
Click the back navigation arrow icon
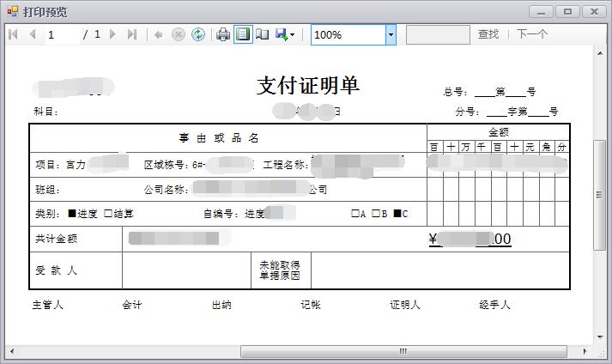159,34
